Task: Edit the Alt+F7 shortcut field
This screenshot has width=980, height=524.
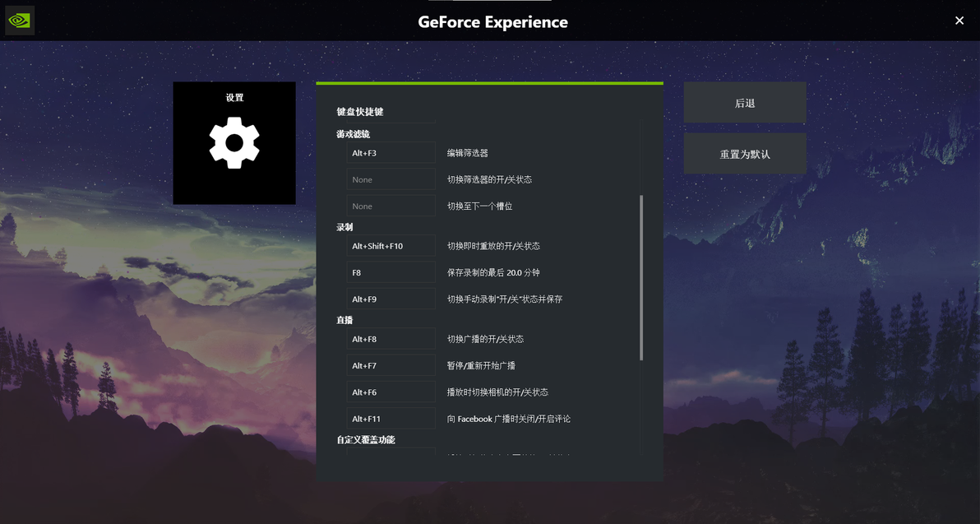Action: click(x=391, y=365)
